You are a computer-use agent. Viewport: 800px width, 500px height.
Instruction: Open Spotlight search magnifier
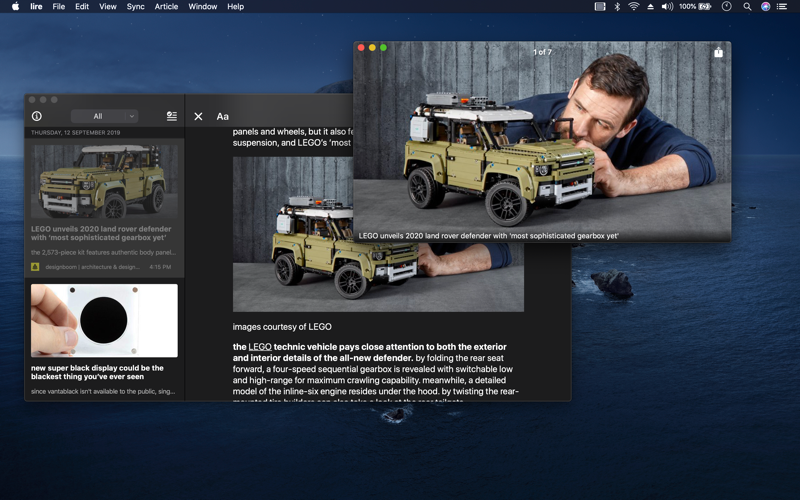coord(747,7)
